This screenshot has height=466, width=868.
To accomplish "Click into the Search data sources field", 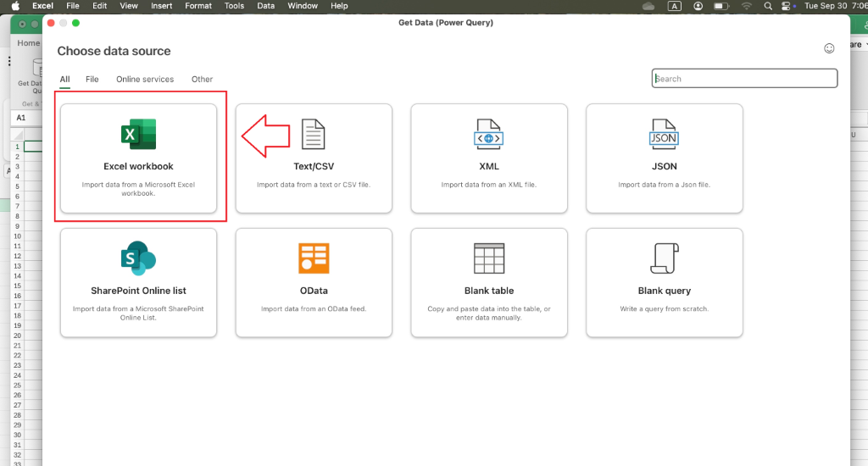I will pos(744,79).
